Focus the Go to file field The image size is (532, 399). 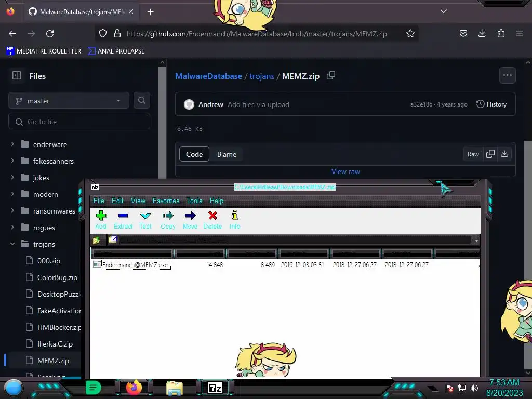click(x=79, y=122)
